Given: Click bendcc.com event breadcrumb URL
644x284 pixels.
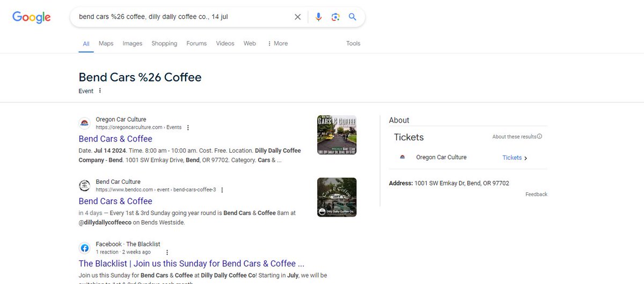Looking at the screenshot, I should (x=156, y=190).
